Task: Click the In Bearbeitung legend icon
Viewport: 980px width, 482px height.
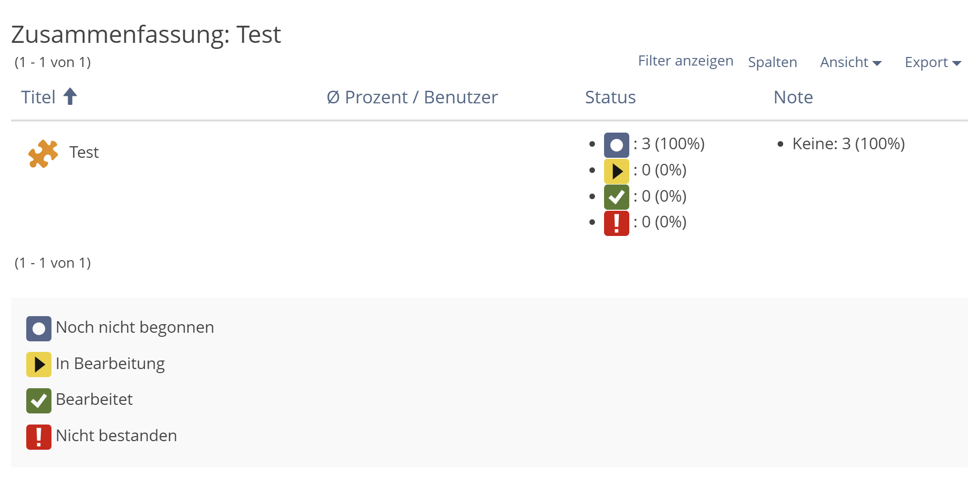Action: pos(39,365)
